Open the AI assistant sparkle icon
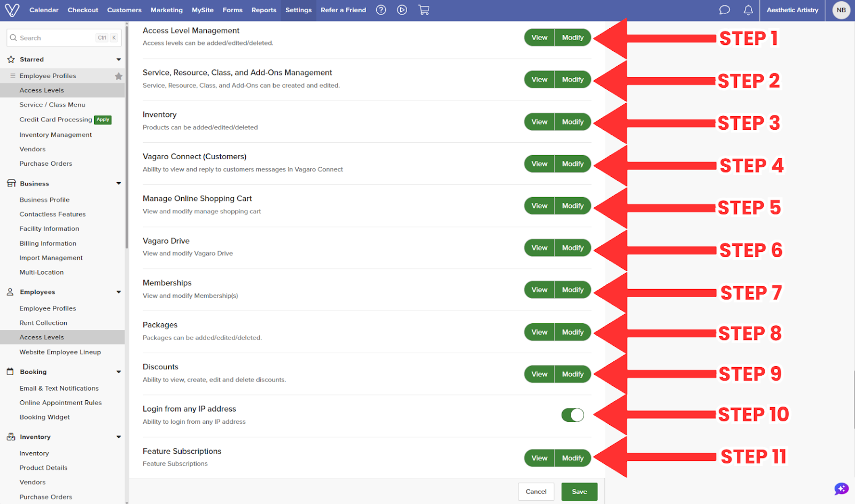The height and width of the screenshot is (504, 855). (x=841, y=489)
